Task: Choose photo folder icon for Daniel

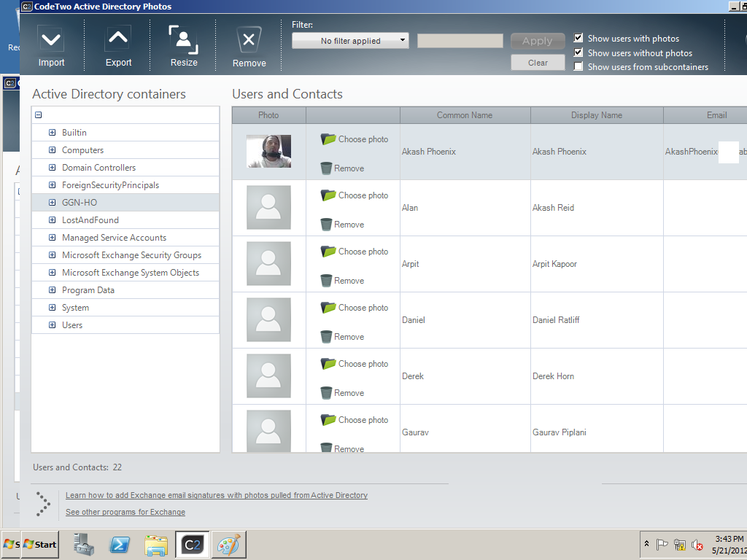Action: [328, 308]
